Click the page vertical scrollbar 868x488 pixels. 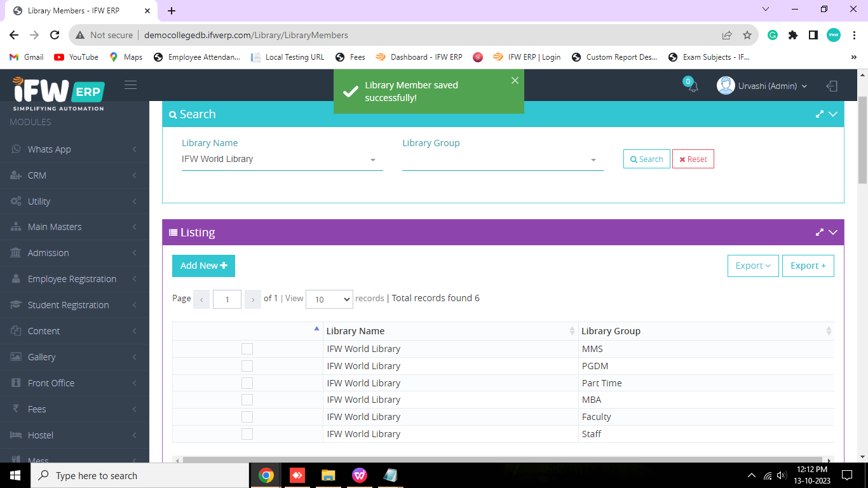[862, 140]
